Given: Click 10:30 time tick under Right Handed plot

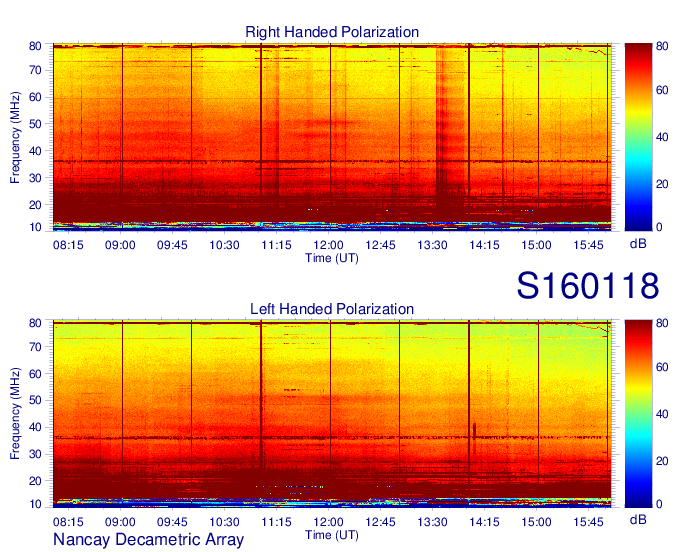Looking at the screenshot, I should coord(224,245).
